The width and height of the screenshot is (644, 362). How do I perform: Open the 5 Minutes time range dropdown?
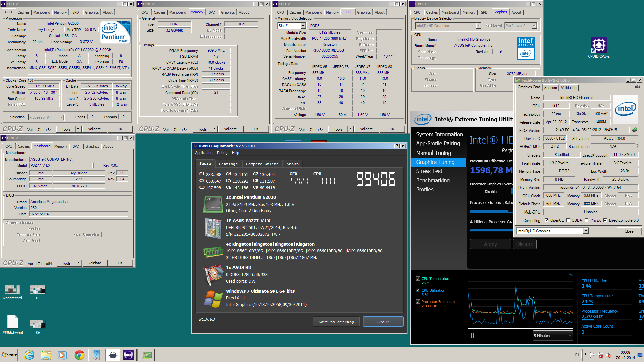[x=553, y=336]
